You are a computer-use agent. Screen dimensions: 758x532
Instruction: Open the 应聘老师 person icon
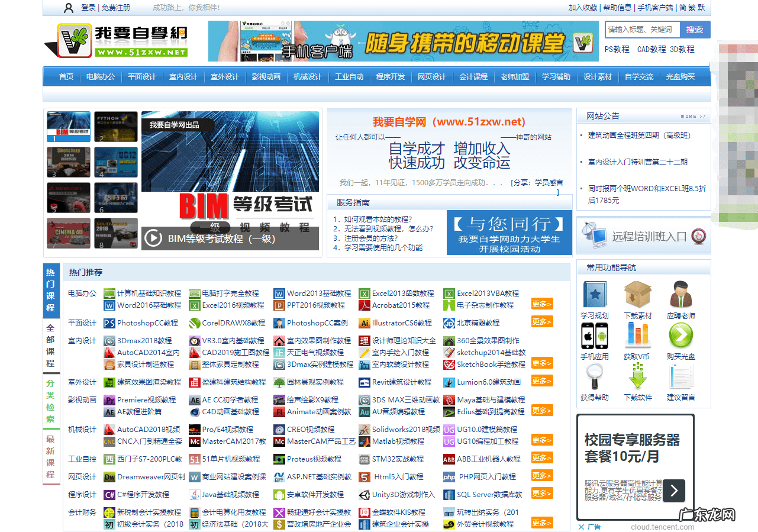click(x=681, y=295)
